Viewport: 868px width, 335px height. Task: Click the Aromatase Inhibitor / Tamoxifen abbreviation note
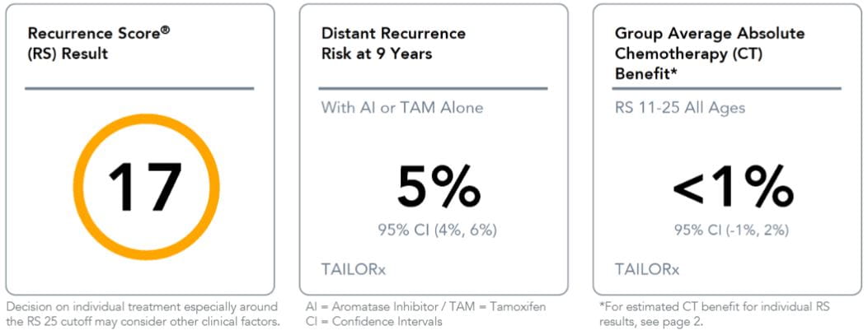point(425,307)
